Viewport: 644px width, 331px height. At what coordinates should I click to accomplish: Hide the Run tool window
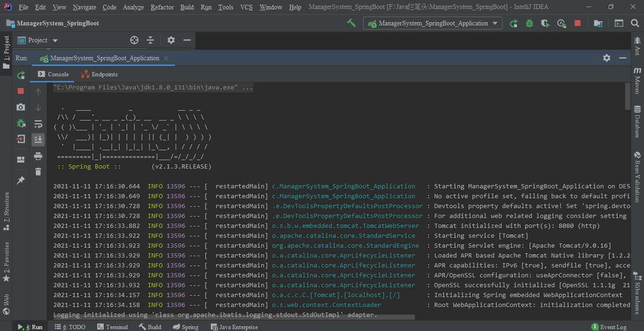(x=623, y=58)
